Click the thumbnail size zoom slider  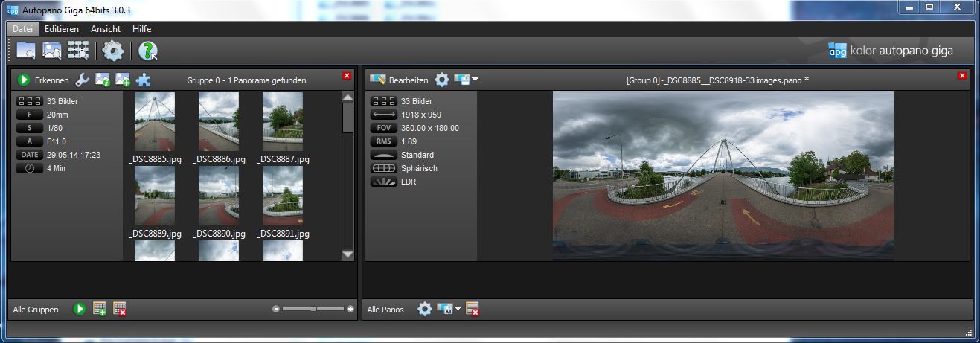tap(313, 309)
